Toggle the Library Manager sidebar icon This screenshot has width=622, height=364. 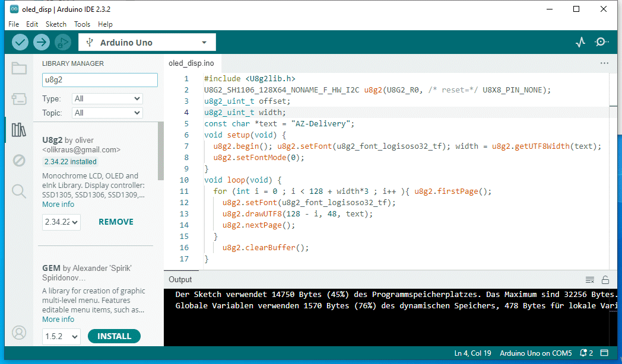(x=19, y=129)
